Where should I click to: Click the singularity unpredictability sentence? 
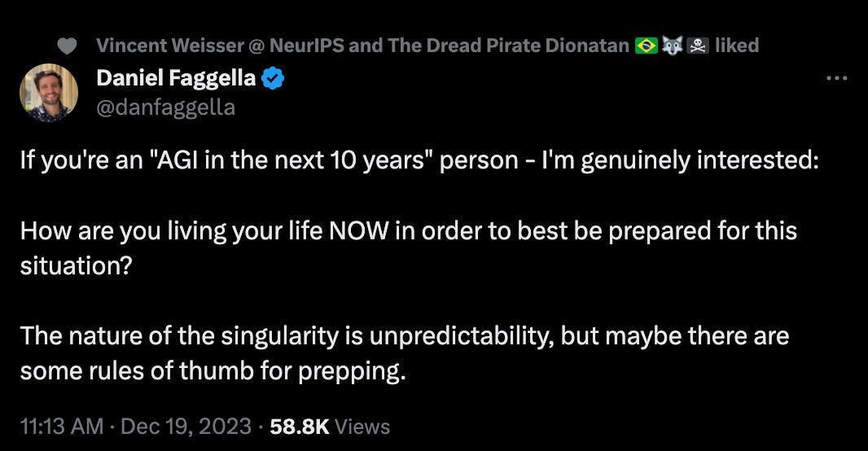pos(404,335)
